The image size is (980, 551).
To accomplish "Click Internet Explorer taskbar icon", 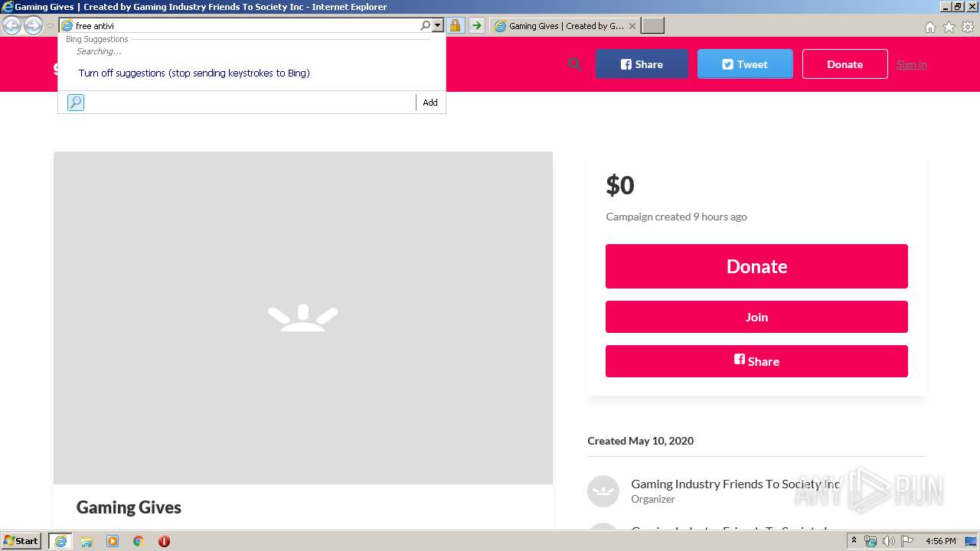I will click(60, 541).
